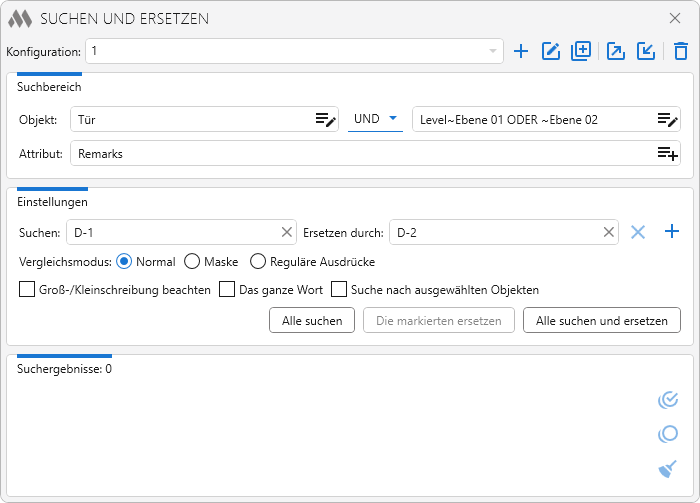700x503 pixels.
Task: Select all results with check icon
Action: 667,400
